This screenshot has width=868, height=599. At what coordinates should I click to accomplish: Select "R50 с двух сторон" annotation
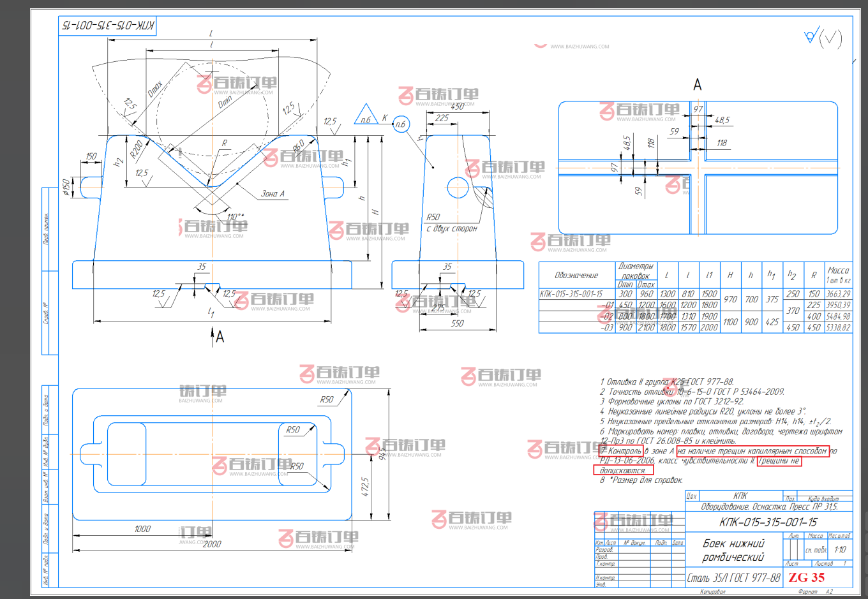(x=451, y=223)
